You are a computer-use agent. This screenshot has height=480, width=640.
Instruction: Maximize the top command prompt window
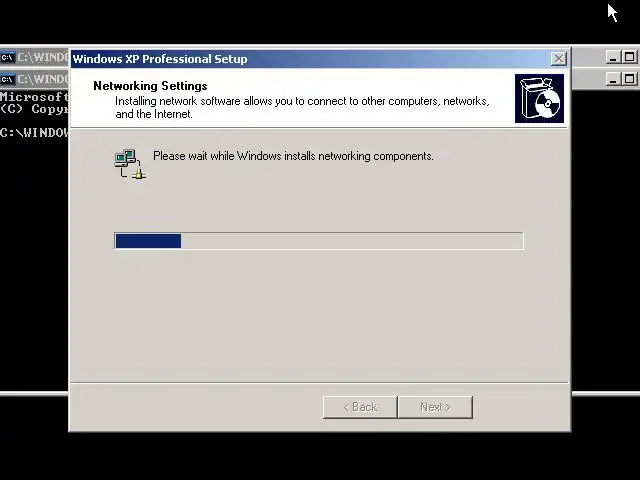pos(629,57)
